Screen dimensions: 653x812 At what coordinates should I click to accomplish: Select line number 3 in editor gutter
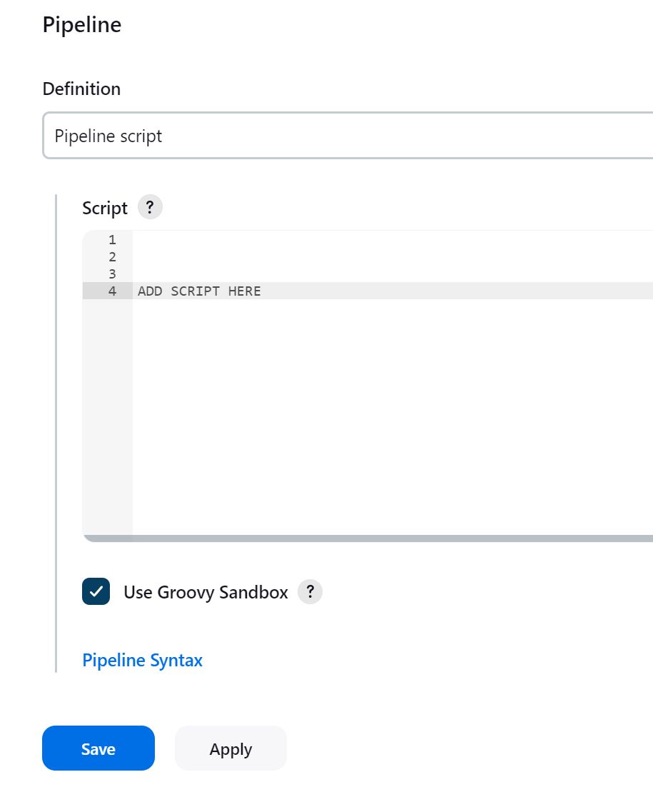(112, 274)
